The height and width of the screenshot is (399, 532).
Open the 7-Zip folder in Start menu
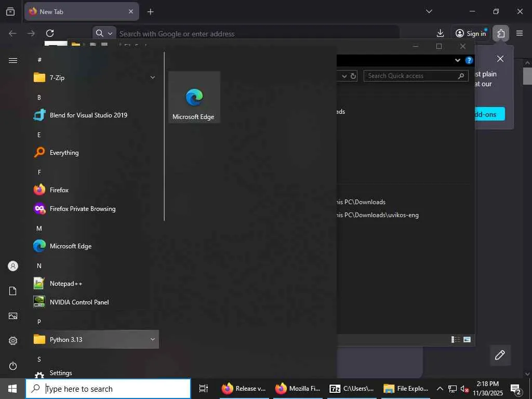95,77
